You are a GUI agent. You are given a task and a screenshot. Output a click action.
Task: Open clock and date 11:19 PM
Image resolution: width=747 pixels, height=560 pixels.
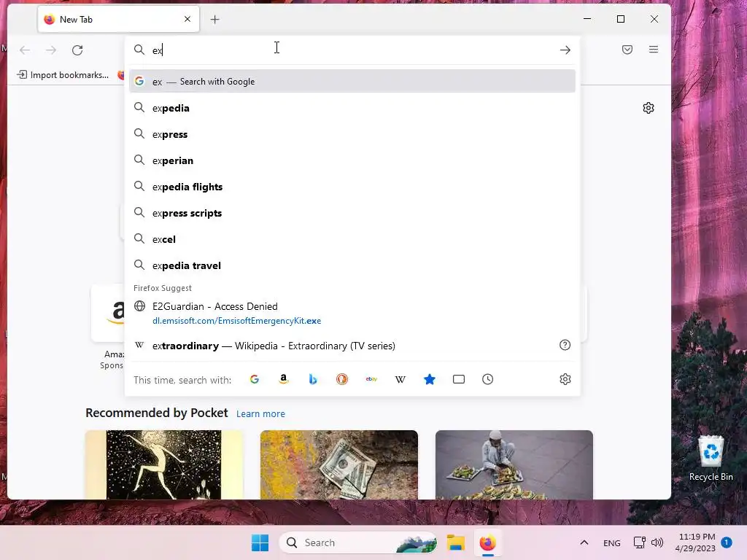tap(695, 542)
